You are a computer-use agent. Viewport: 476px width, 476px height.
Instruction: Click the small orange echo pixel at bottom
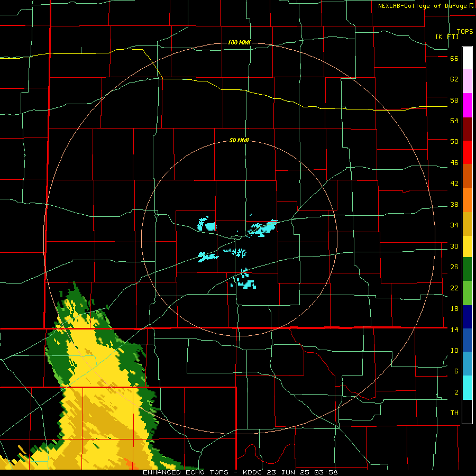130,464
